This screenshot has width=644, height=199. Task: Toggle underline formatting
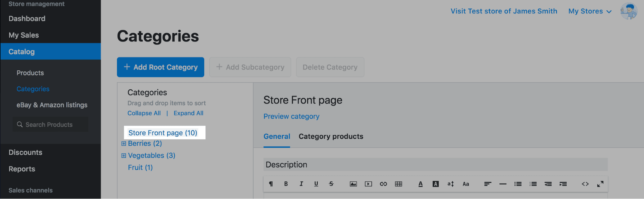[316, 184]
